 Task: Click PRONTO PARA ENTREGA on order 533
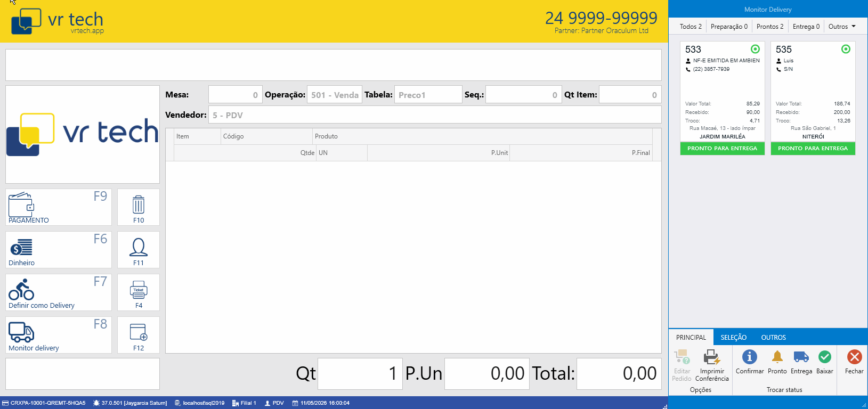tap(723, 149)
